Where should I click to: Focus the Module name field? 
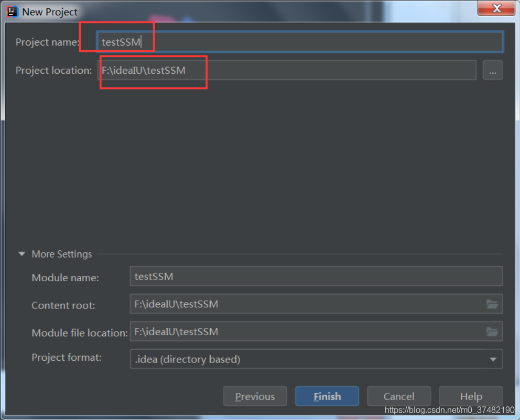tap(317, 276)
